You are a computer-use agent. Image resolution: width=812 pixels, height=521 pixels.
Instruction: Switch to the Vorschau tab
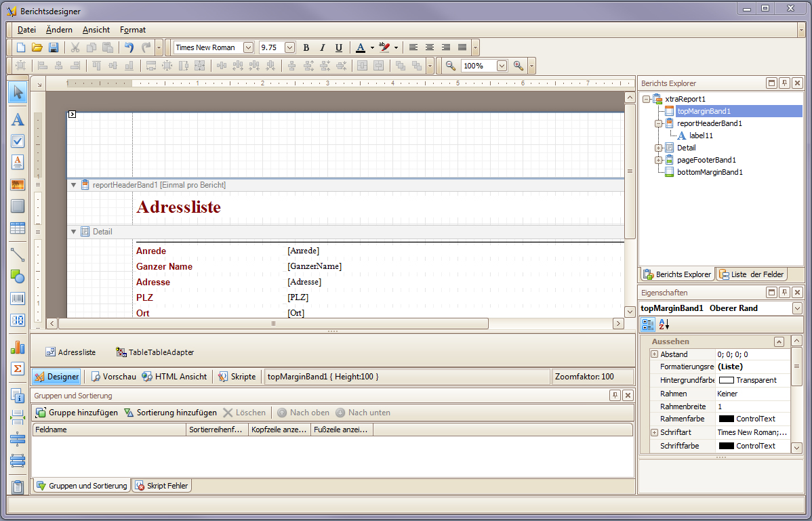(x=113, y=377)
